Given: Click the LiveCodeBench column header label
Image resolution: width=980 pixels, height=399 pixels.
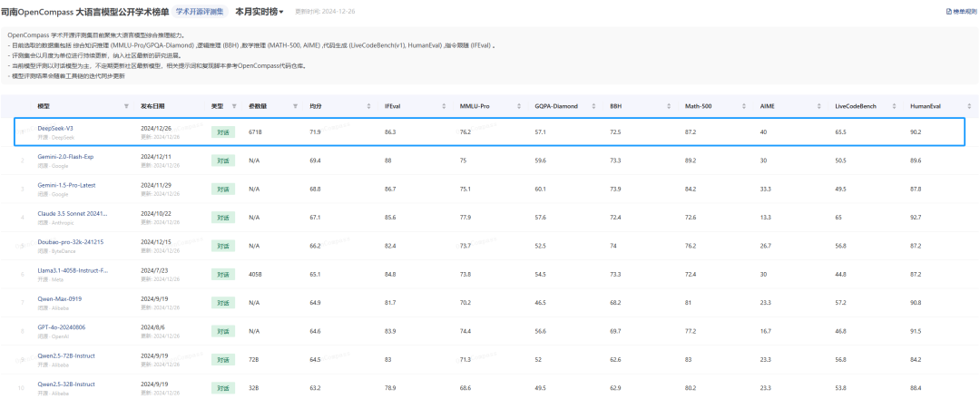Looking at the screenshot, I should tap(856, 106).
